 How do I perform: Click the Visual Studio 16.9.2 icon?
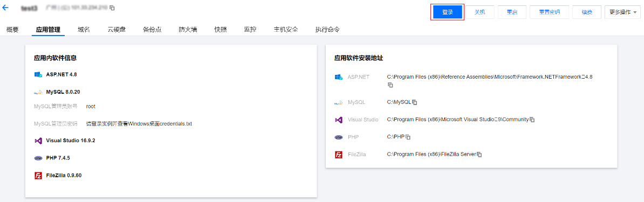(x=38, y=141)
